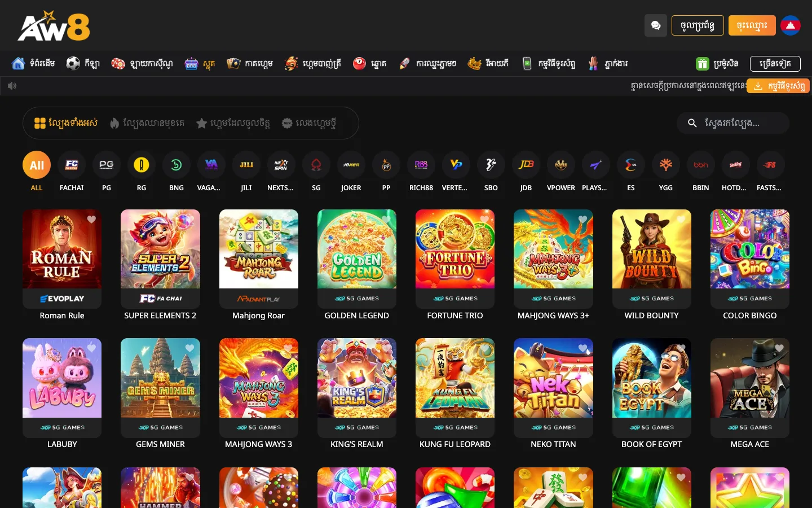Viewport: 812px width, 508px height.
Task: Open the AW8 logo home link
Action: click(54, 26)
